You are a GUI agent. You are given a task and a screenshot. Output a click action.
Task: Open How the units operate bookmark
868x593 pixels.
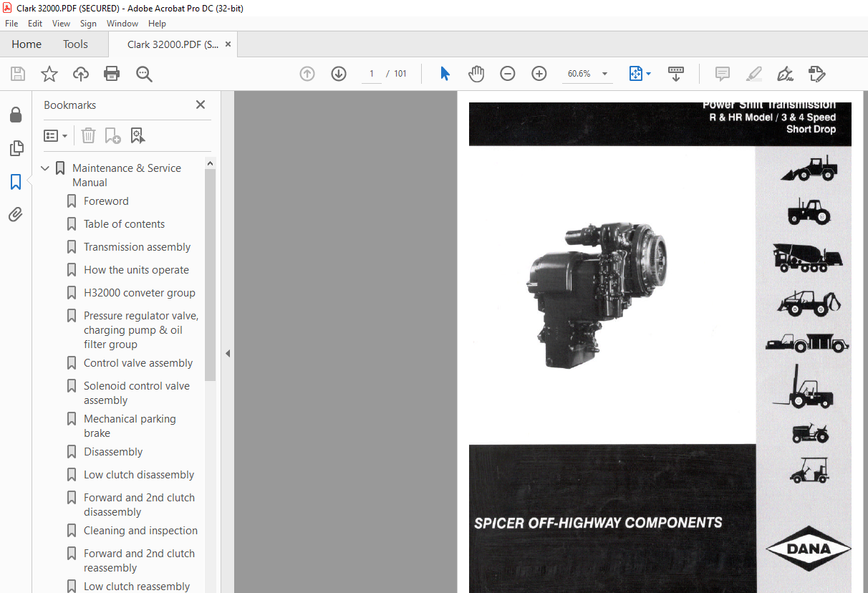pos(136,270)
